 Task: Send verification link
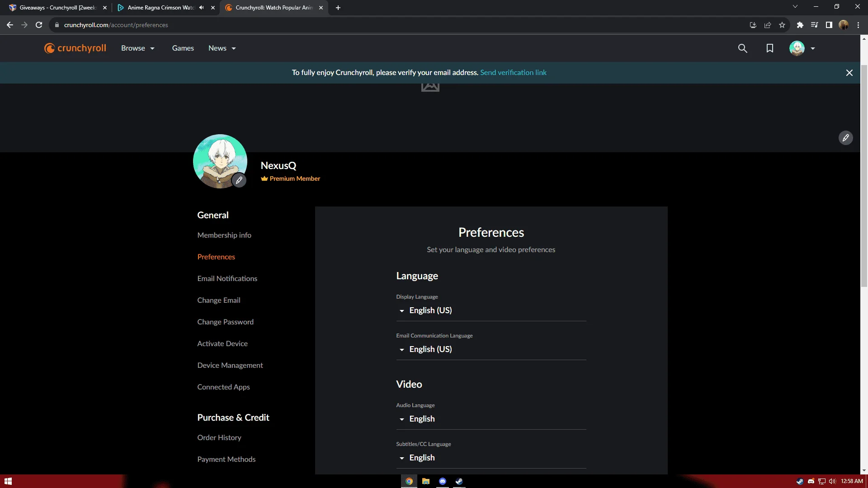[513, 73]
